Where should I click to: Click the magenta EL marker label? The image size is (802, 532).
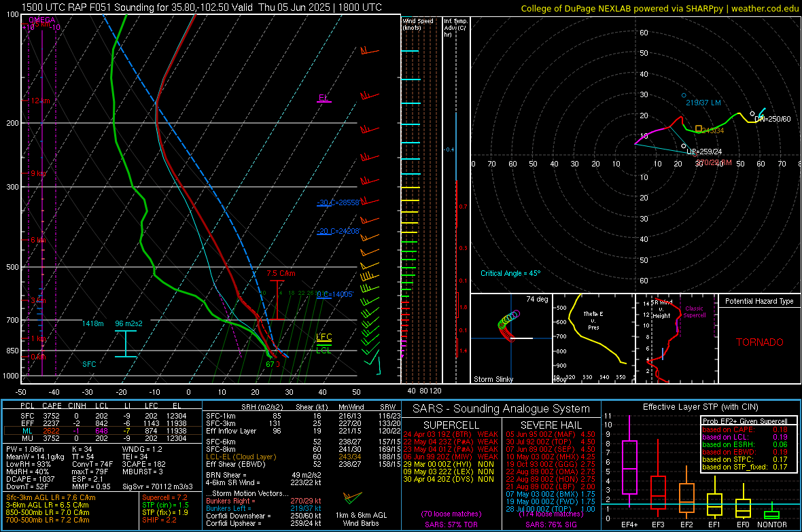point(324,98)
